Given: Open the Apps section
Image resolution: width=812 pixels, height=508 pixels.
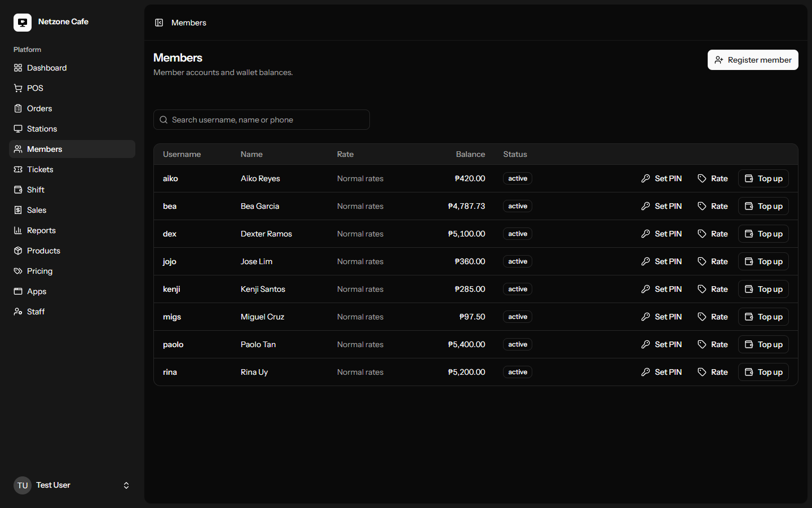Looking at the screenshot, I should [72, 291].
